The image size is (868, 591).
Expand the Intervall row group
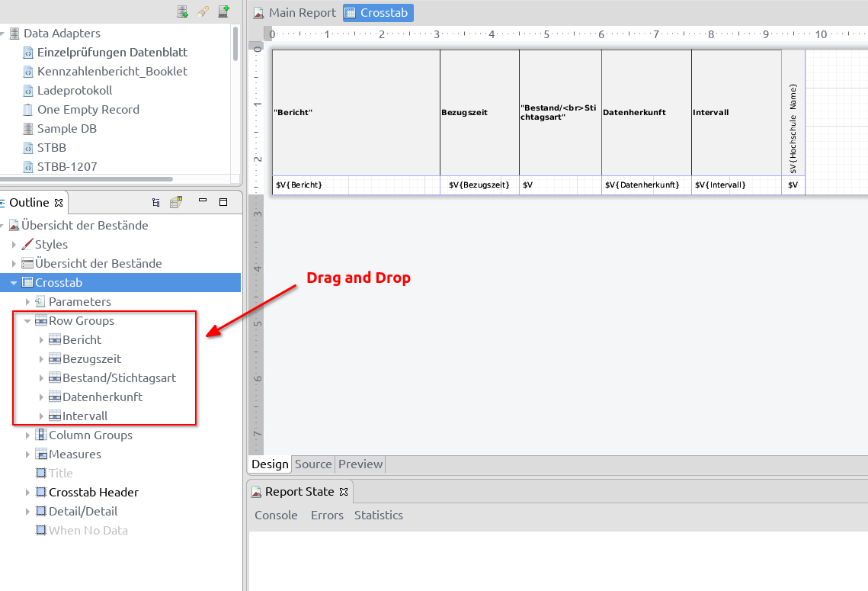pyautogui.click(x=41, y=416)
